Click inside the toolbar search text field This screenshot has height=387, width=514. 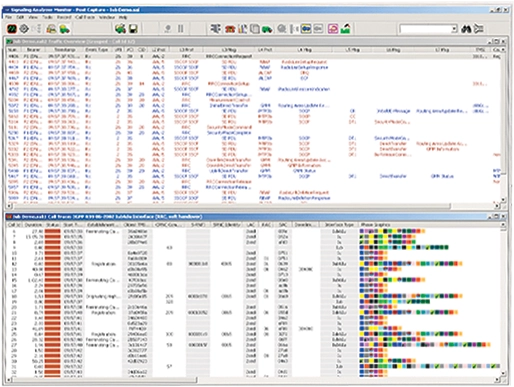click(426, 29)
